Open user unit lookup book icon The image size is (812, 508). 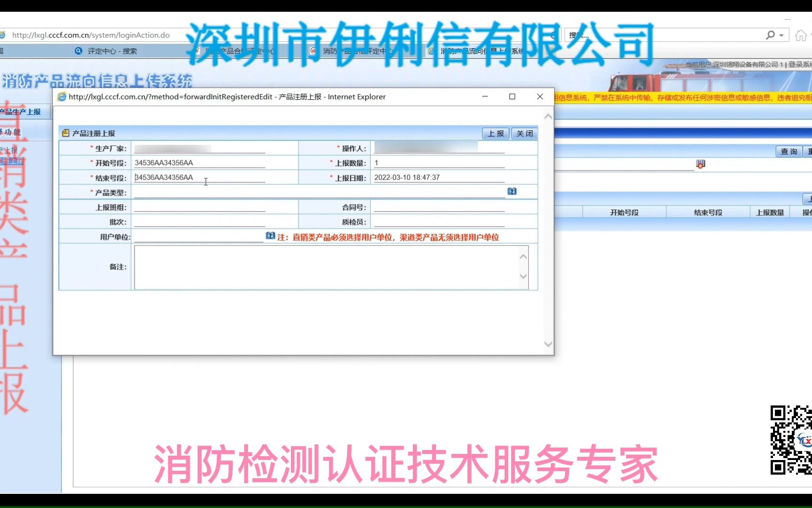coord(270,236)
